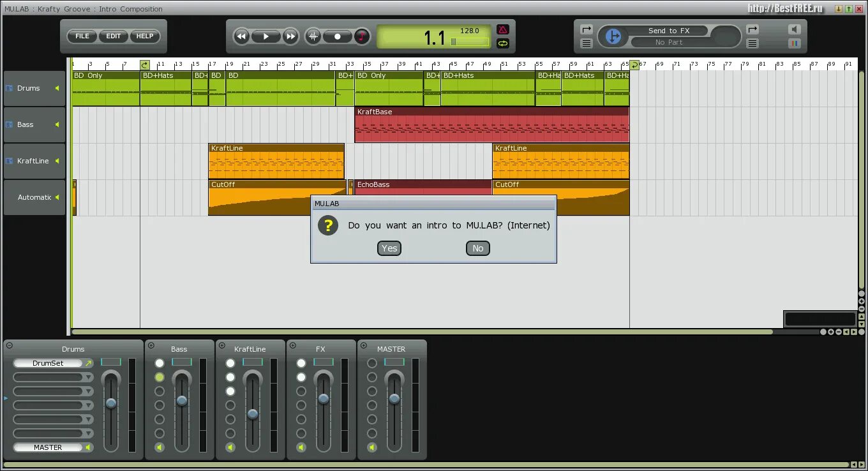This screenshot has height=471, width=868.
Task: Toggle the speaker icon beside Drums MASTER output
Action: click(89, 447)
